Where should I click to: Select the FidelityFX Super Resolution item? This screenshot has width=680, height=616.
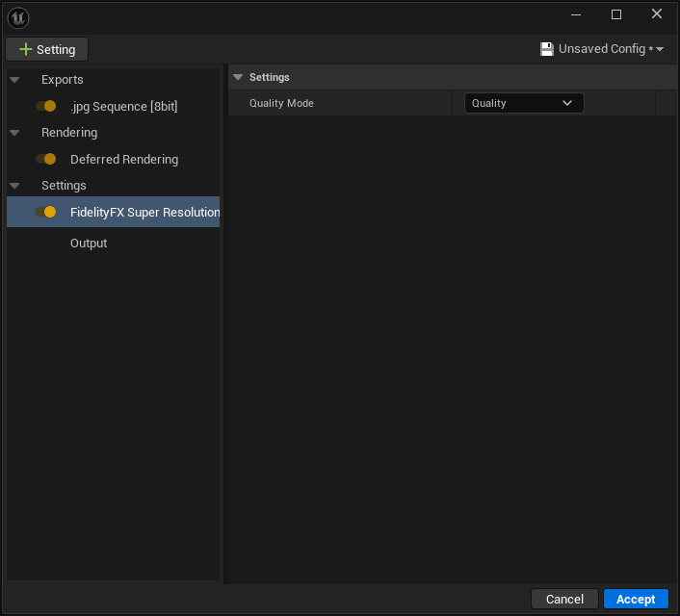click(144, 212)
